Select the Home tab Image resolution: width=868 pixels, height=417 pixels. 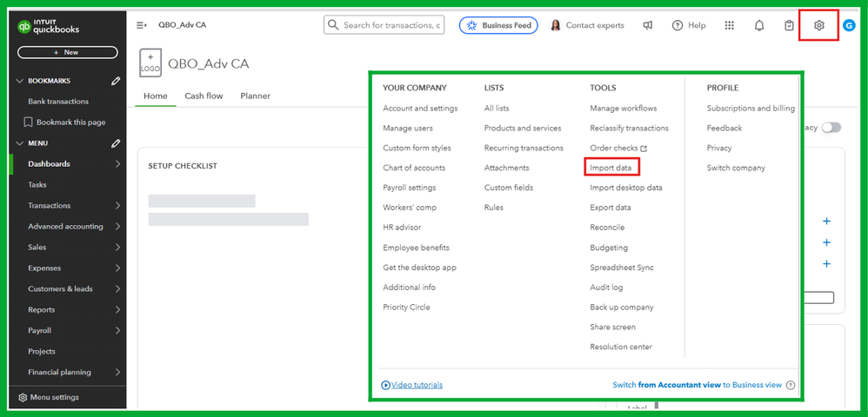pyautogui.click(x=156, y=96)
